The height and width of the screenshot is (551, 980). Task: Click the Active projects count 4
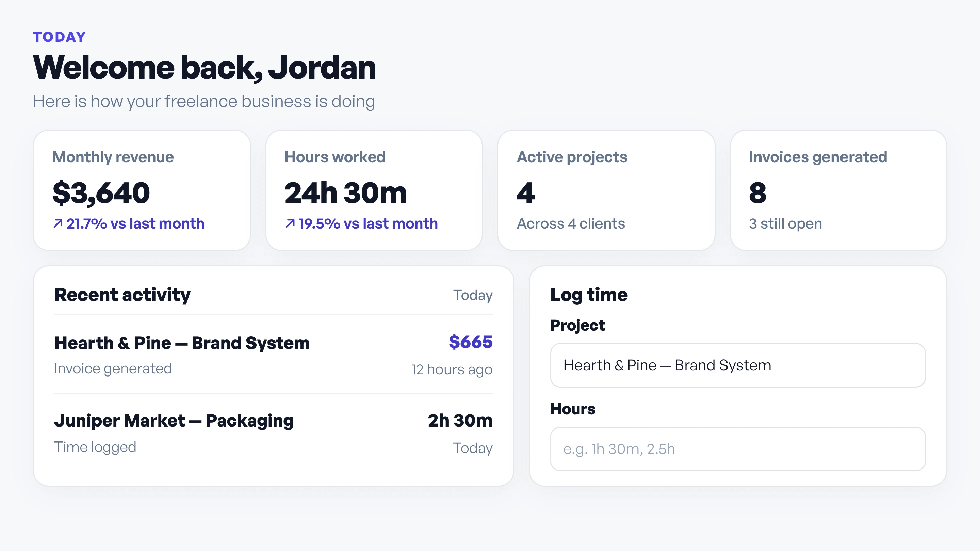[526, 193]
